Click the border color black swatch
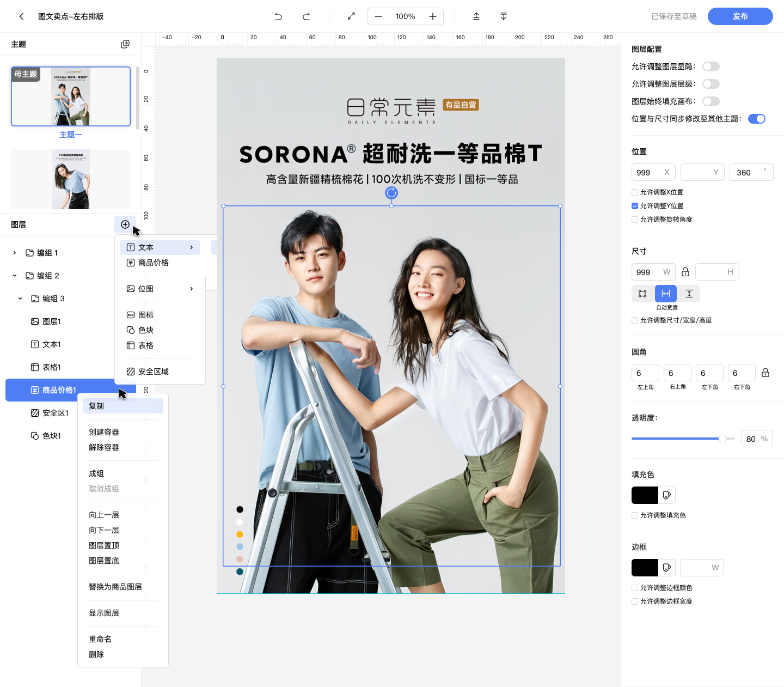This screenshot has width=784, height=687. [645, 568]
